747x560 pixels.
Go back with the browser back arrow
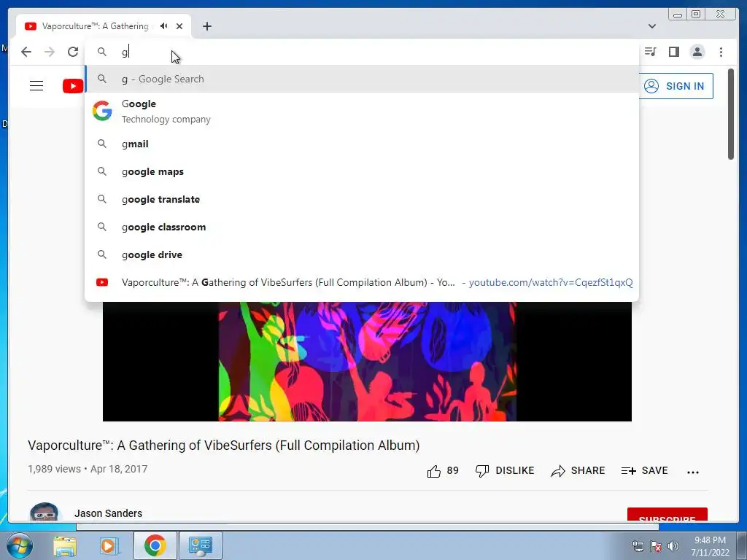click(26, 52)
